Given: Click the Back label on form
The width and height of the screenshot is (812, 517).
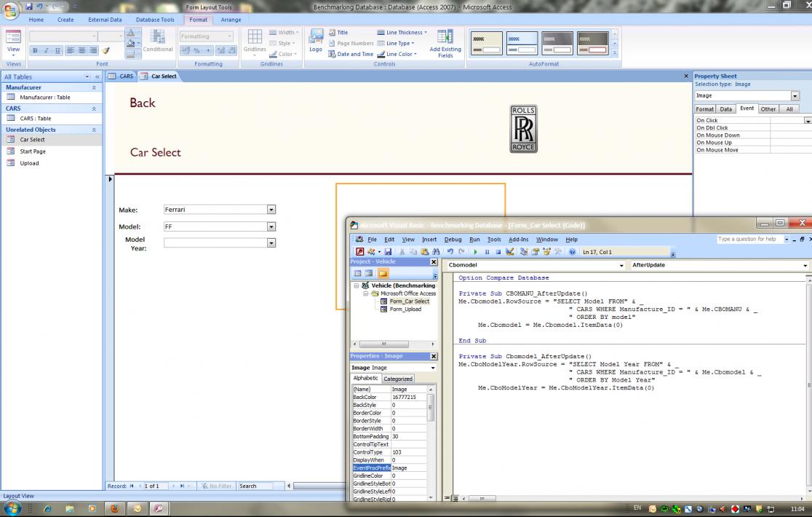Looking at the screenshot, I should click(143, 103).
